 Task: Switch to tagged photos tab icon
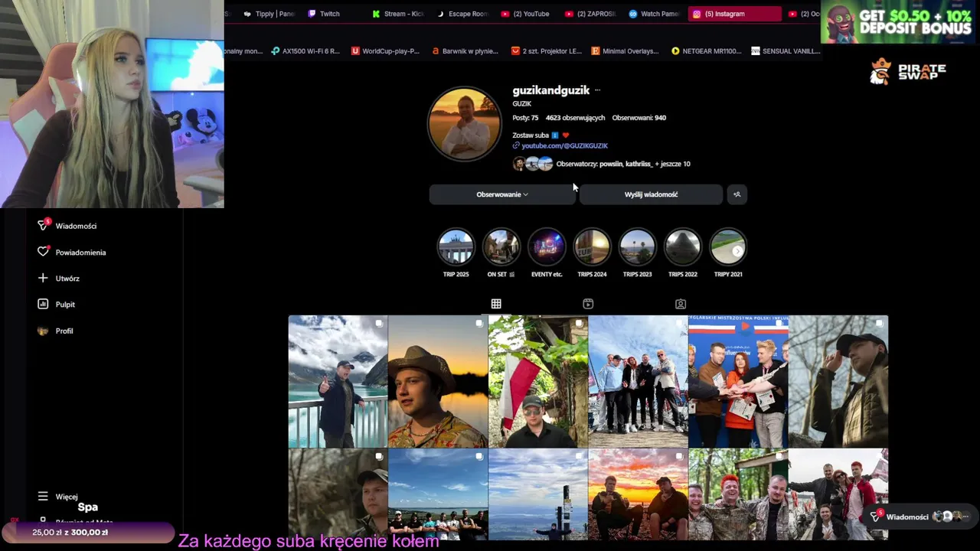(x=681, y=304)
